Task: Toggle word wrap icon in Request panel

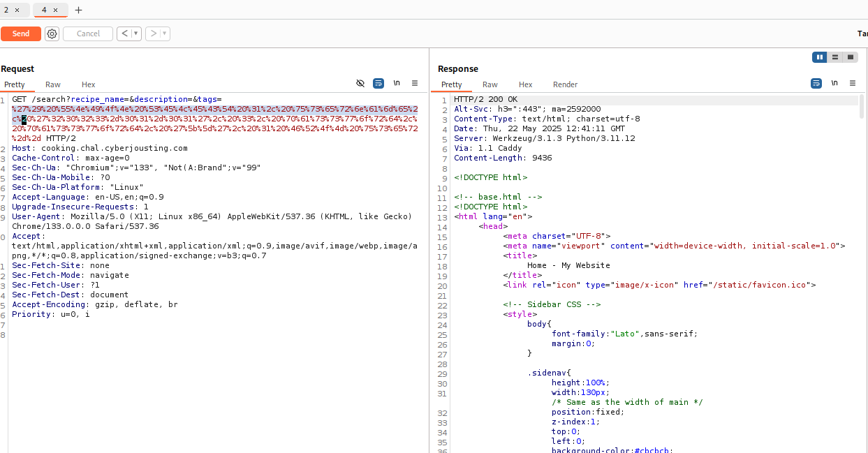Action: [x=378, y=83]
